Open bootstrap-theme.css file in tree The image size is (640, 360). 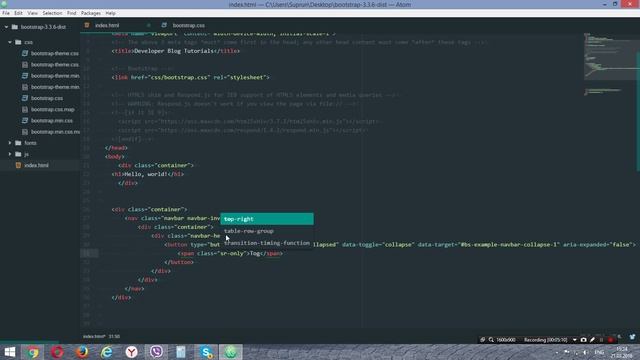click(x=55, y=53)
